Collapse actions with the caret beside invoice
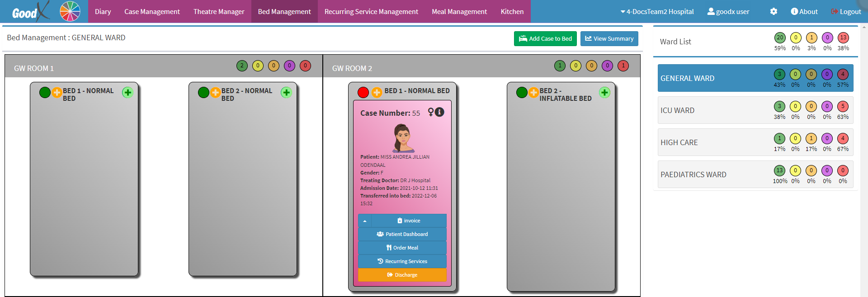 pos(365,221)
